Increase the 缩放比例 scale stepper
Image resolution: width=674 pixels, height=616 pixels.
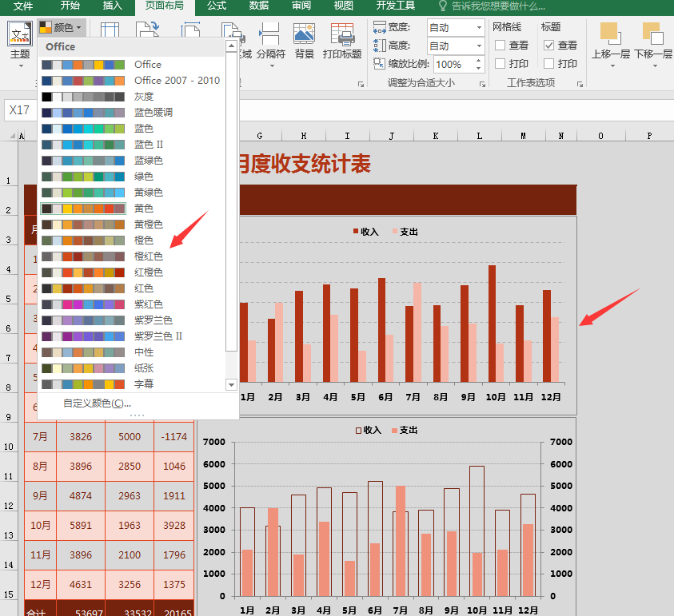(x=478, y=61)
